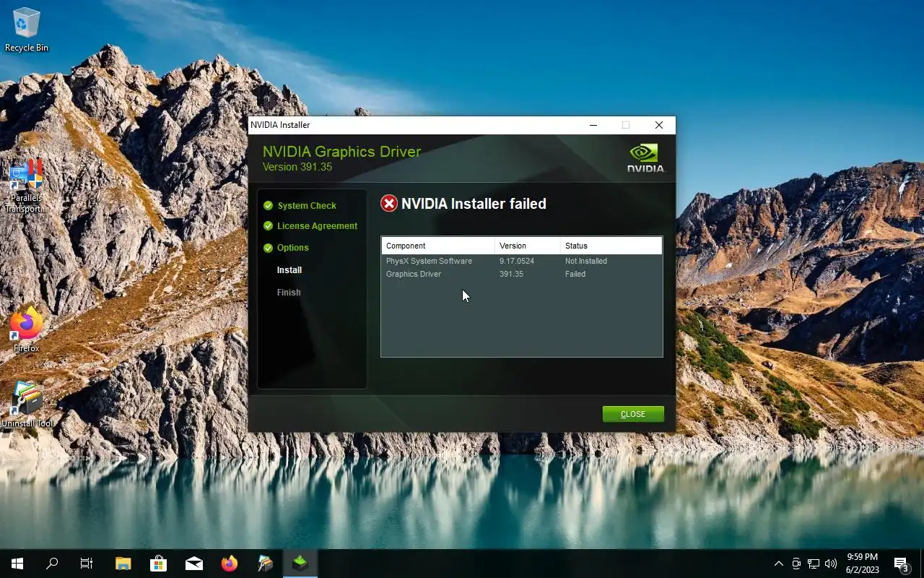Click the System Check green checkmark icon
Screen dimensions: 924x578
tap(268, 206)
